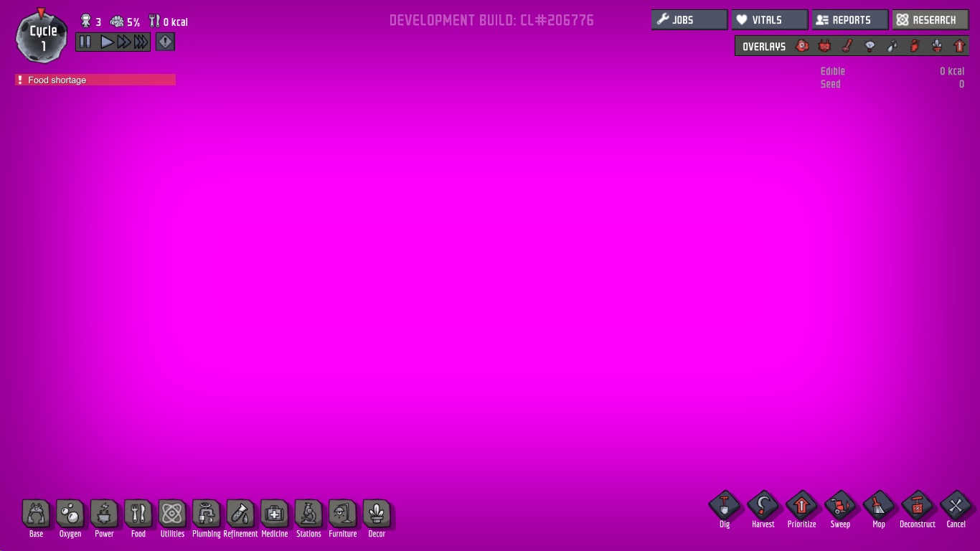Open the Medicine build category
The height and width of the screenshot is (551, 980).
pos(275,514)
